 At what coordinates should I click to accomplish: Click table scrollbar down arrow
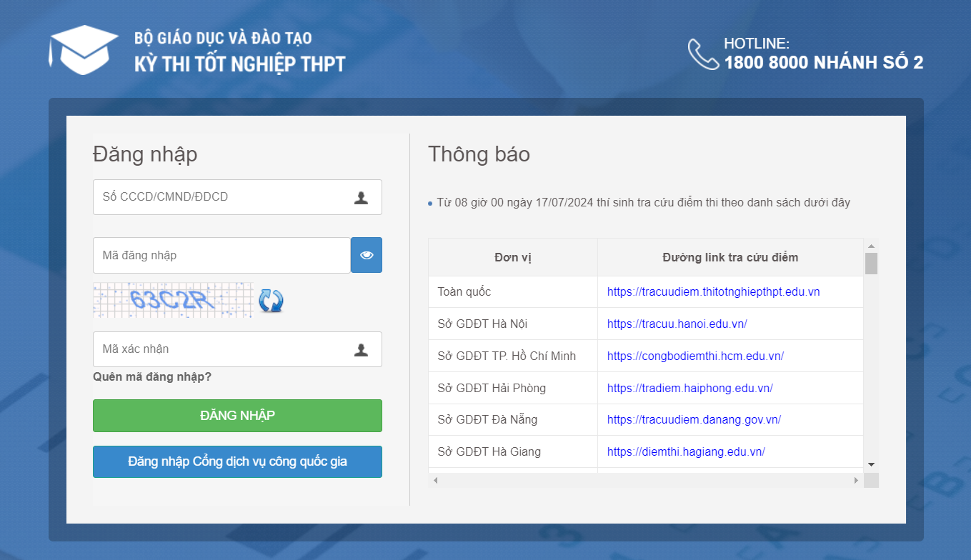click(x=871, y=465)
